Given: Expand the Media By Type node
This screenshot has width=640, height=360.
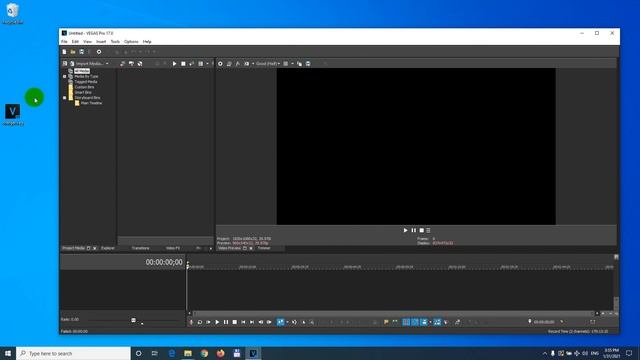Looking at the screenshot, I should [x=64, y=76].
